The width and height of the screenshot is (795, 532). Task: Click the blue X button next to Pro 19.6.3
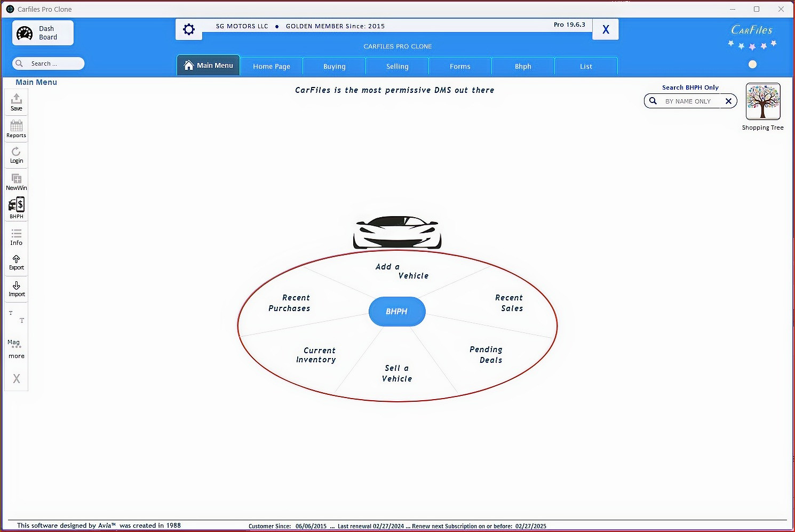[605, 29]
